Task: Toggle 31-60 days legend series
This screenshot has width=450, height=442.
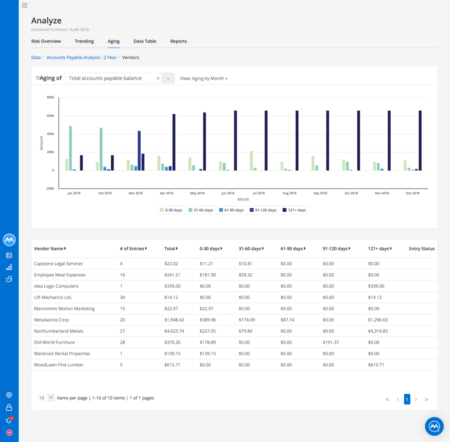Action: [x=201, y=210]
